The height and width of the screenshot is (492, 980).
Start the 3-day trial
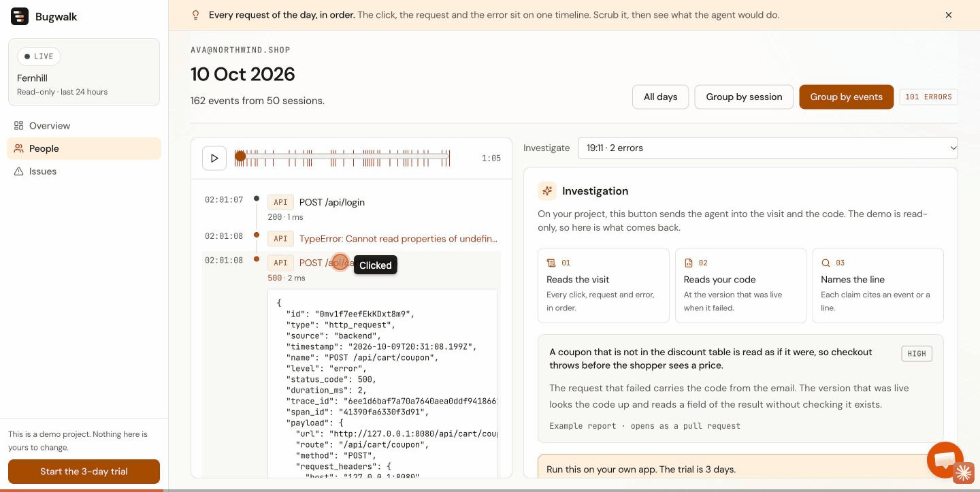pos(84,472)
